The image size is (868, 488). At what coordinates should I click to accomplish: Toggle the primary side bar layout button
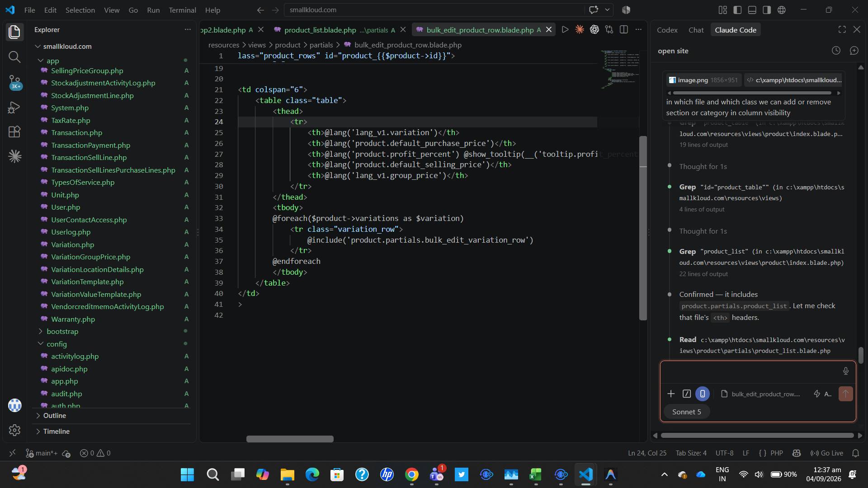[737, 9]
